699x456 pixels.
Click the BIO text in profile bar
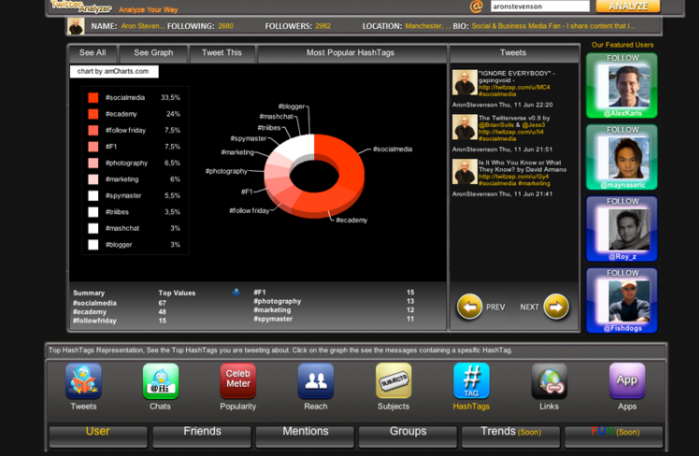point(553,26)
